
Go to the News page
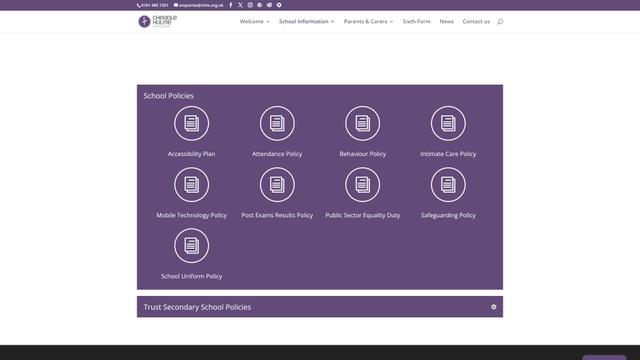[447, 22]
